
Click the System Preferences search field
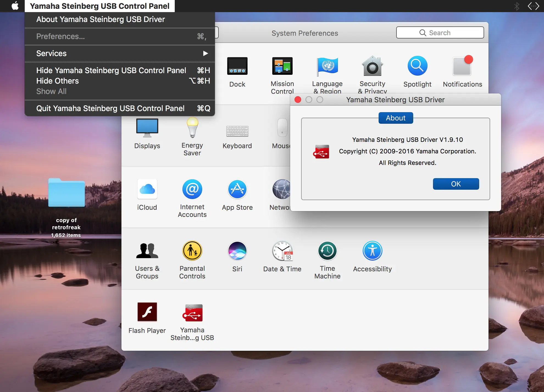(440, 33)
